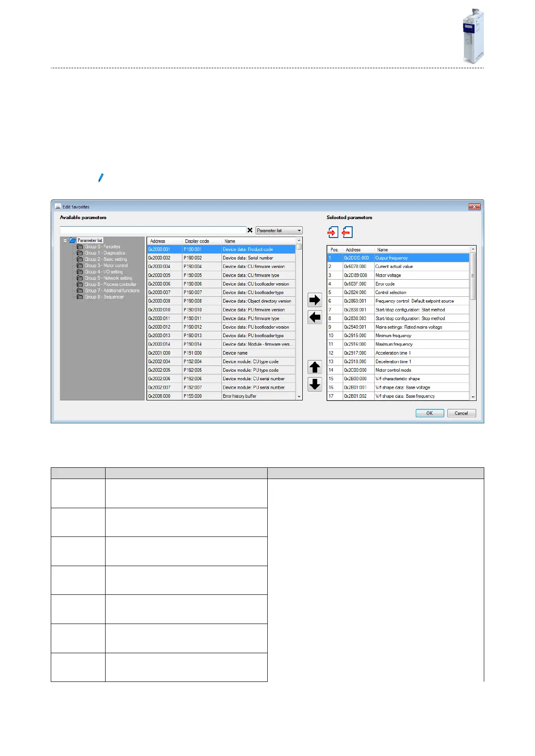
Task: Select Acceleration time 1 row
Action: [x=398, y=353]
